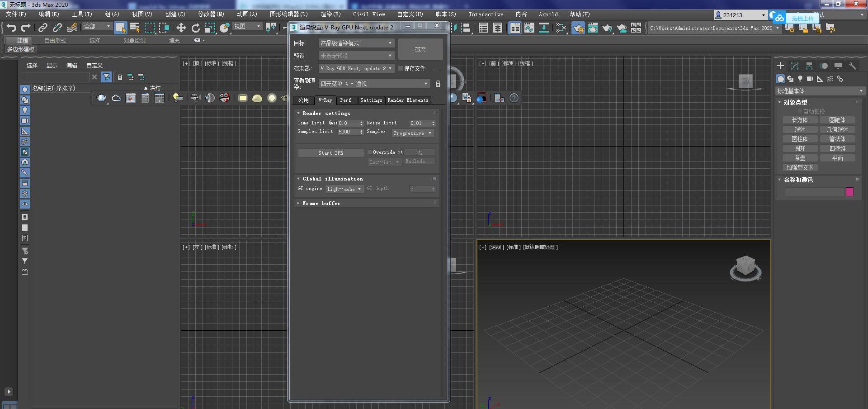Image resolution: width=868 pixels, height=409 pixels.
Task: Switch to the Render Elements tab
Action: [x=408, y=100]
